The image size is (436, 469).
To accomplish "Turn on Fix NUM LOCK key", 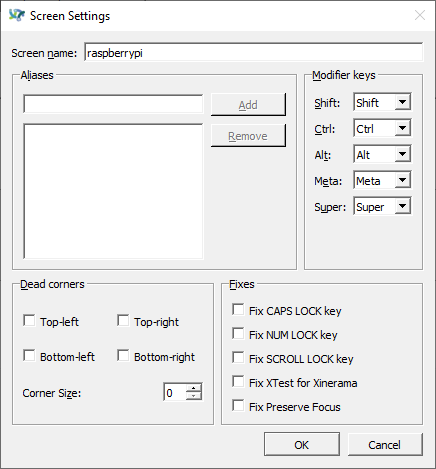I will [238, 334].
